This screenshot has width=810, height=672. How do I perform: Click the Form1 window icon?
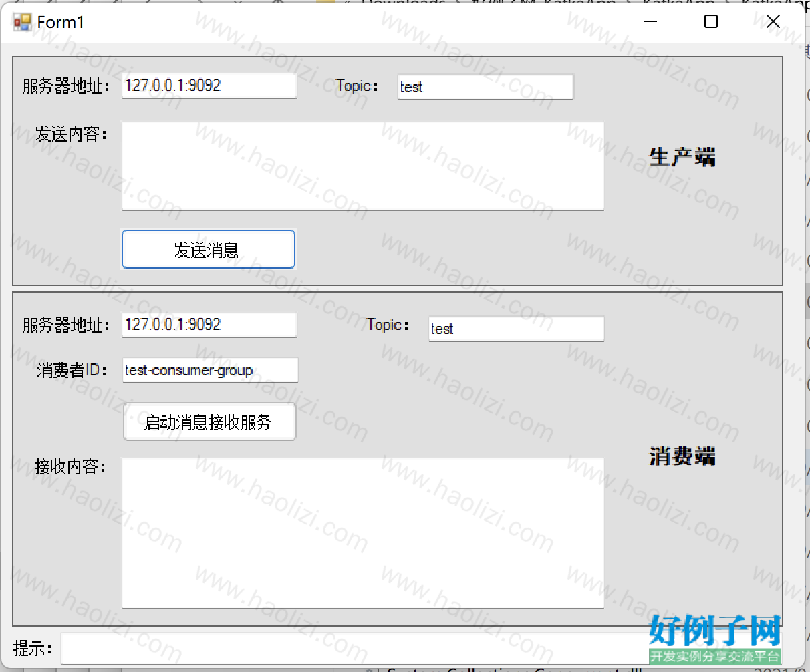tap(22, 23)
